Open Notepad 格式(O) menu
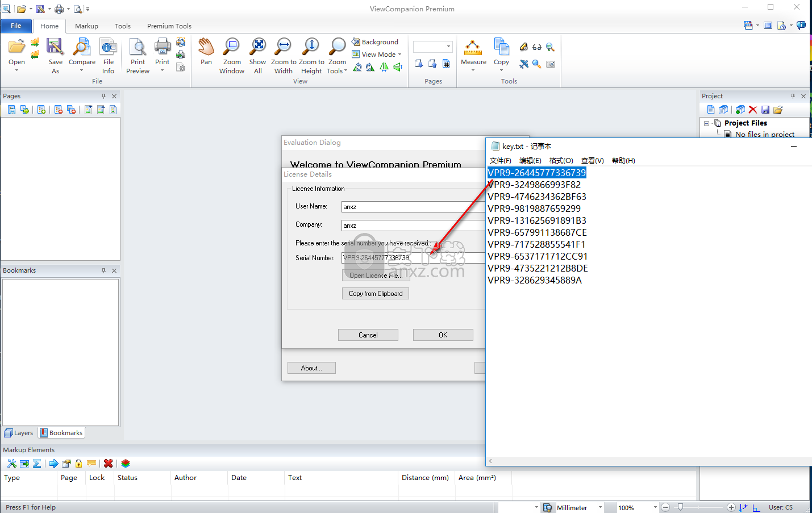 click(x=561, y=161)
